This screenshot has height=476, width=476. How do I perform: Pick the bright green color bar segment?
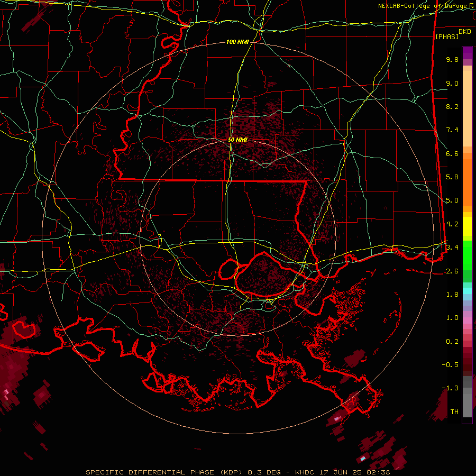[x=467, y=256]
